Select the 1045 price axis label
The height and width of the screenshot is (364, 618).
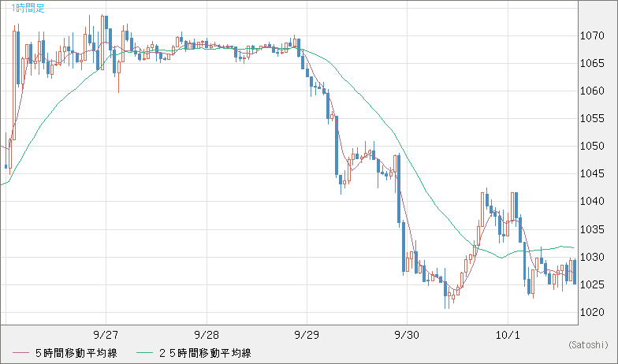coord(592,173)
